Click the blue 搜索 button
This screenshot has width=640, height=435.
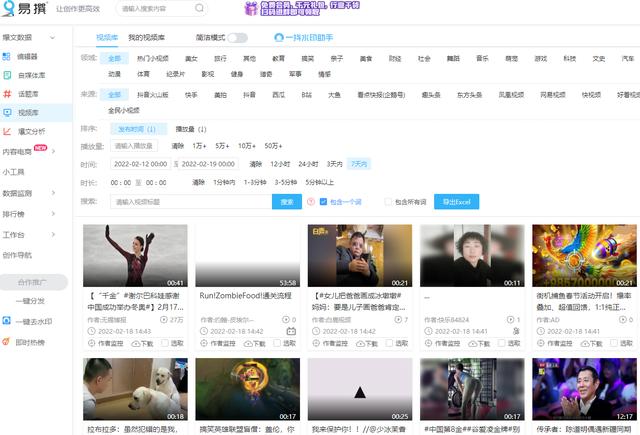point(288,202)
